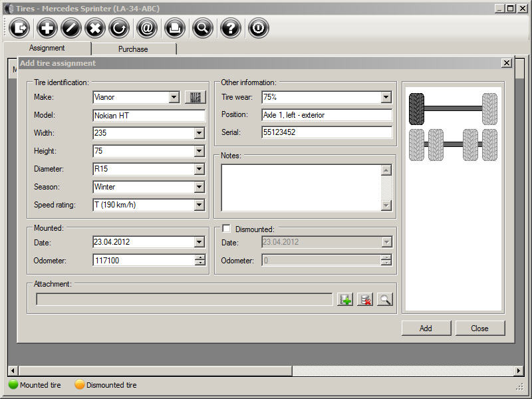Click the add record plus toolbar icon

47,28
